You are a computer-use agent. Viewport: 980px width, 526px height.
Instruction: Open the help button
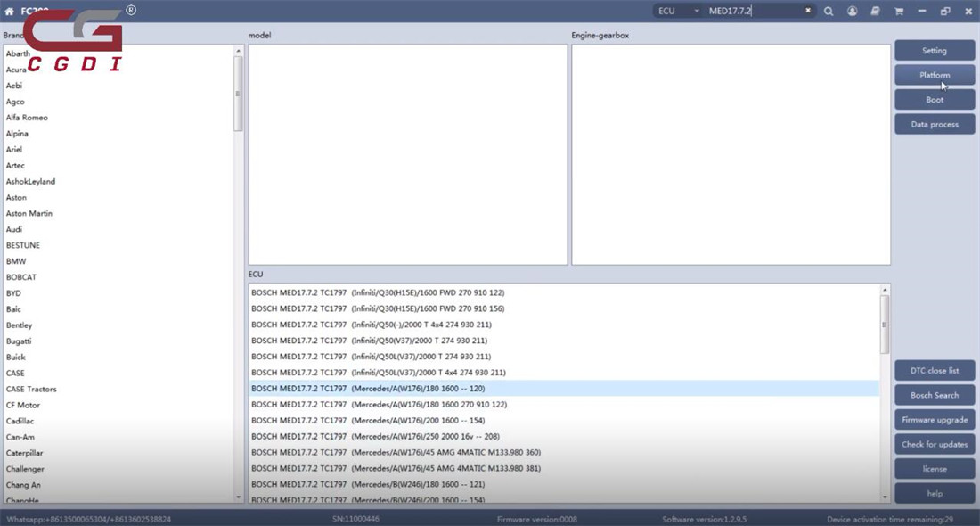coord(935,494)
